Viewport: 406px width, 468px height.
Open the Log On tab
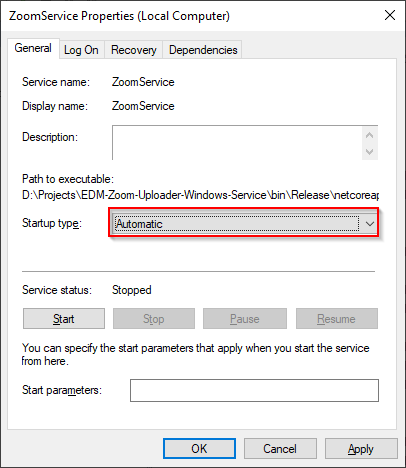click(81, 50)
